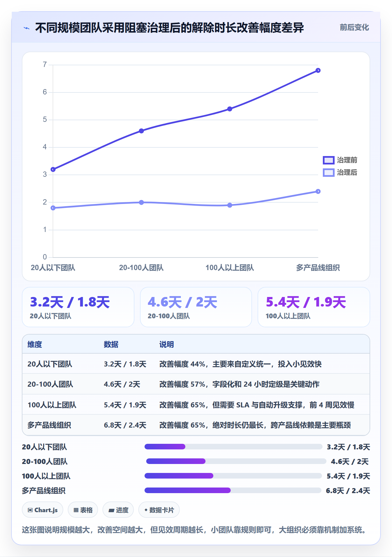The height and width of the screenshot is (557, 392).
Task: Select the 表格 tag pill
Action: click(x=83, y=510)
